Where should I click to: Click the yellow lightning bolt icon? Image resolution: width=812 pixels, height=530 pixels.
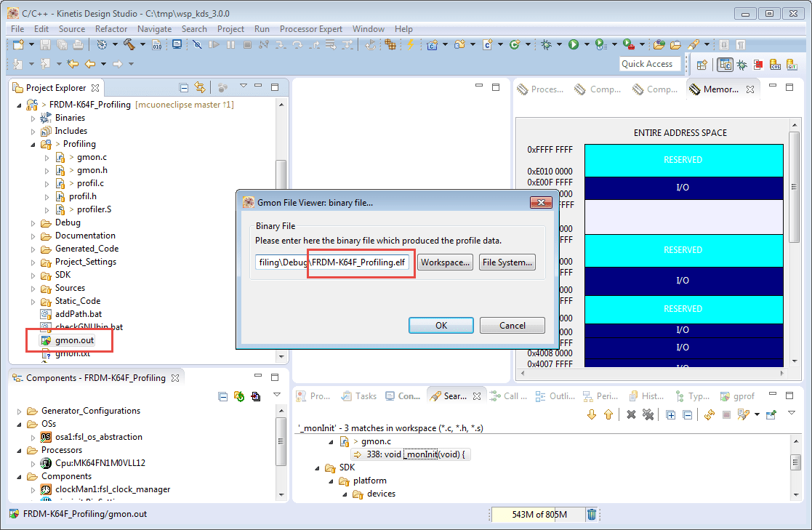coord(410,44)
